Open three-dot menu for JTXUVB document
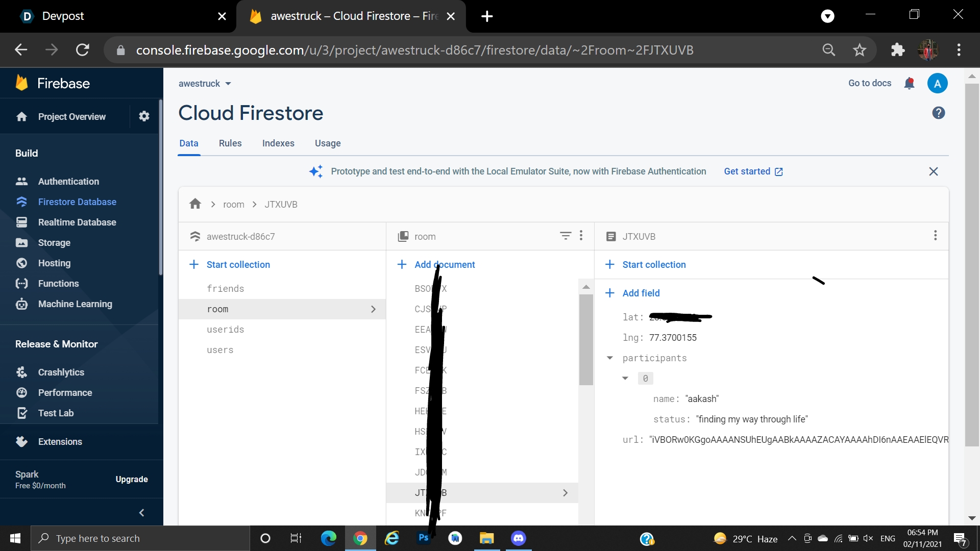 pyautogui.click(x=935, y=236)
